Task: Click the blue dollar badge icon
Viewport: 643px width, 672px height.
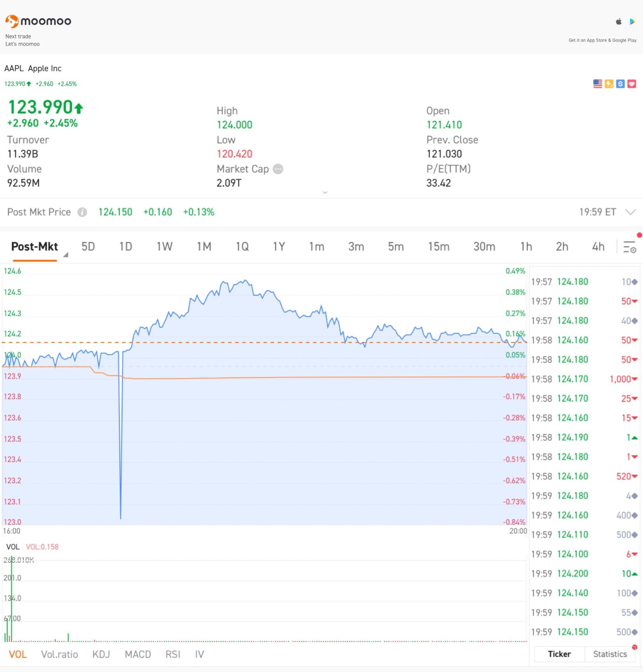Action: pos(620,84)
